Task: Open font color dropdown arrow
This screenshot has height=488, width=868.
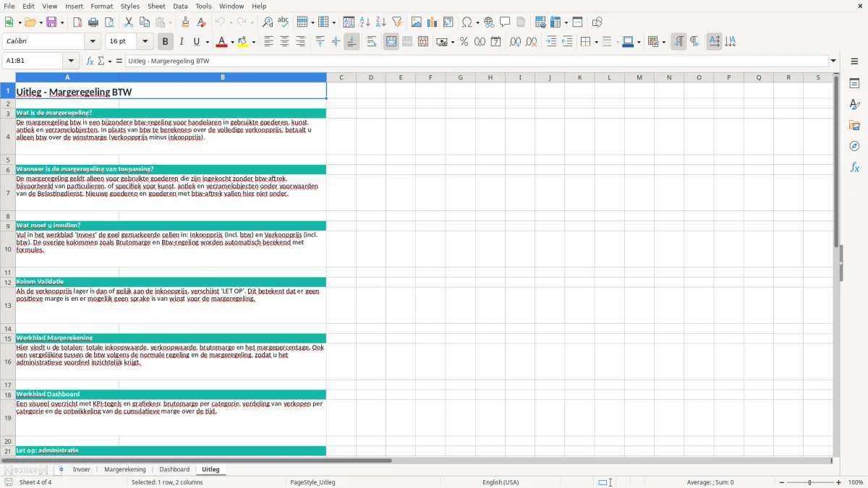Action: pyautogui.click(x=233, y=42)
